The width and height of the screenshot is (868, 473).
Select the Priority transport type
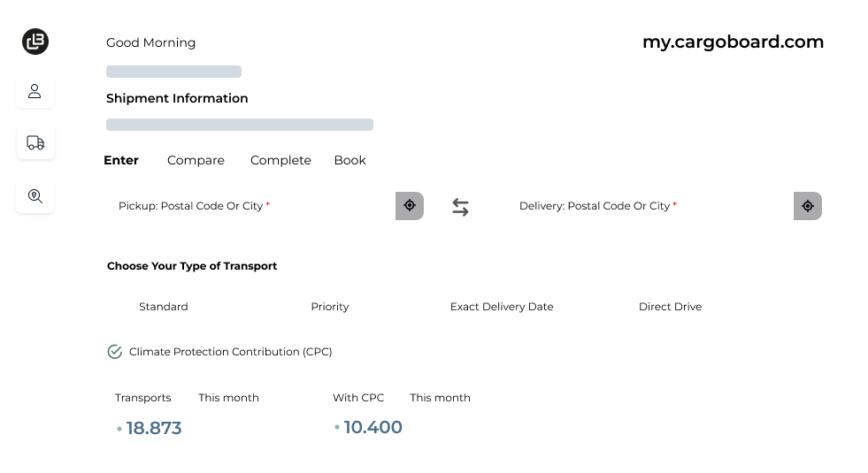click(x=329, y=307)
